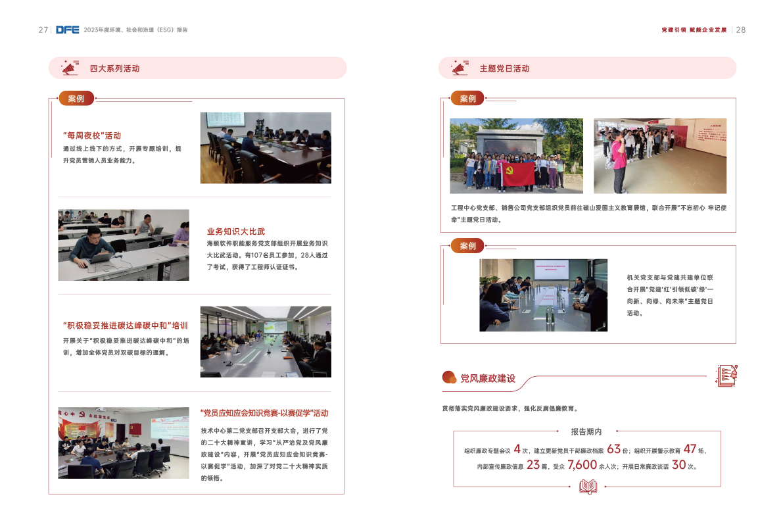Click the 案例 badge above the conference table photo
Screen dimensions: 783x532
(467, 246)
